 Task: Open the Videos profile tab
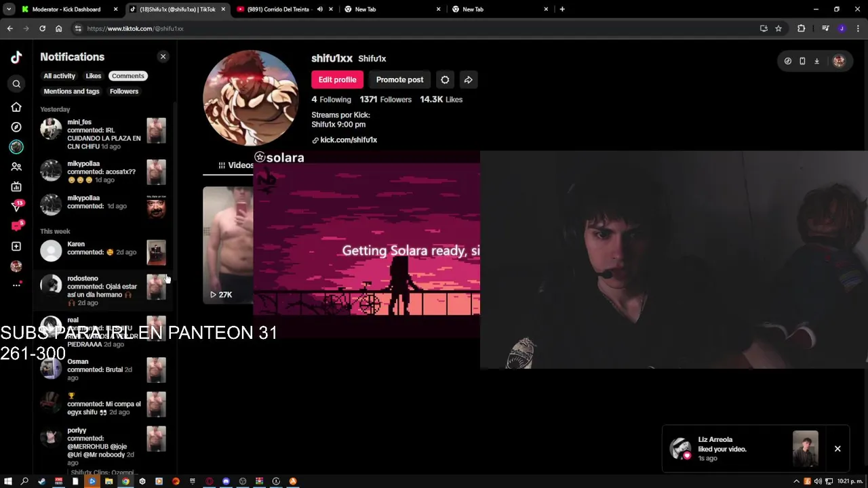(x=236, y=165)
